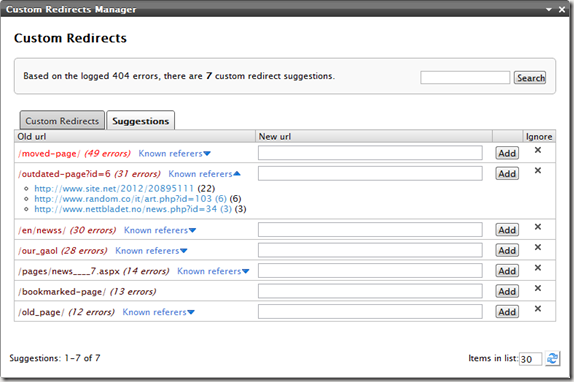
Task: Click New url field for /our_gaol
Action: pos(370,250)
